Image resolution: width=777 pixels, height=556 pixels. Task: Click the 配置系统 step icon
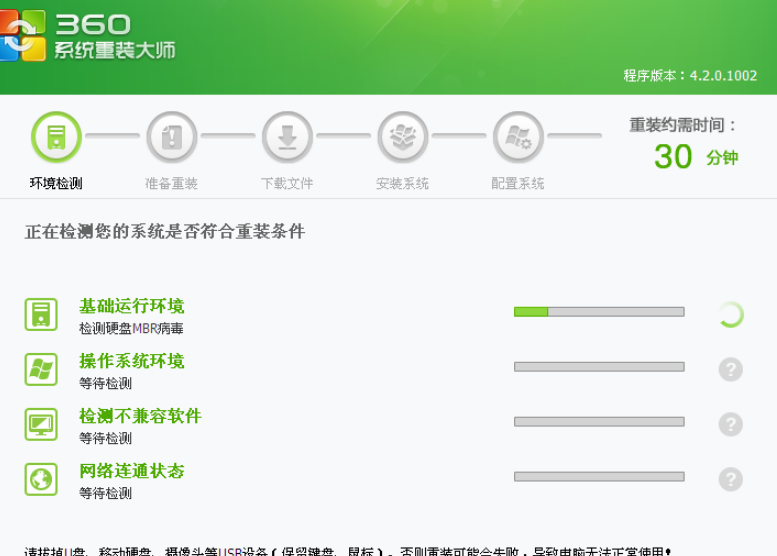coord(518,137)
